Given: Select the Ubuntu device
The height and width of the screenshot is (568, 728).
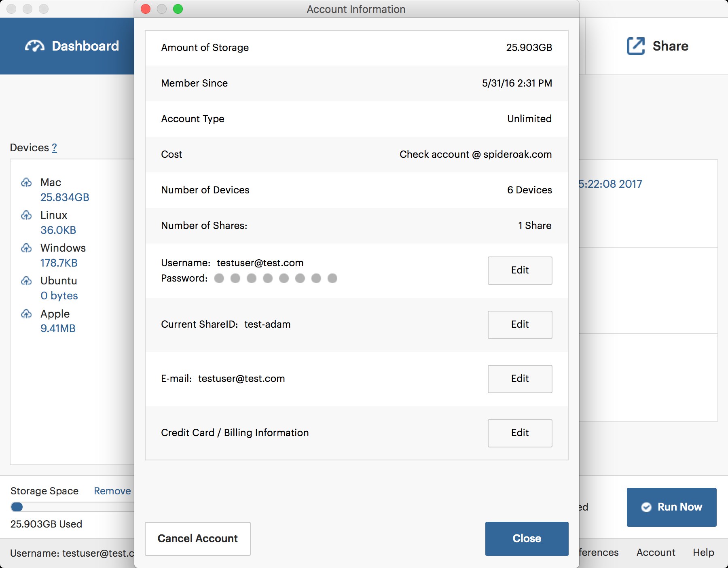Looking at the screenshot, I should (59, 281).
